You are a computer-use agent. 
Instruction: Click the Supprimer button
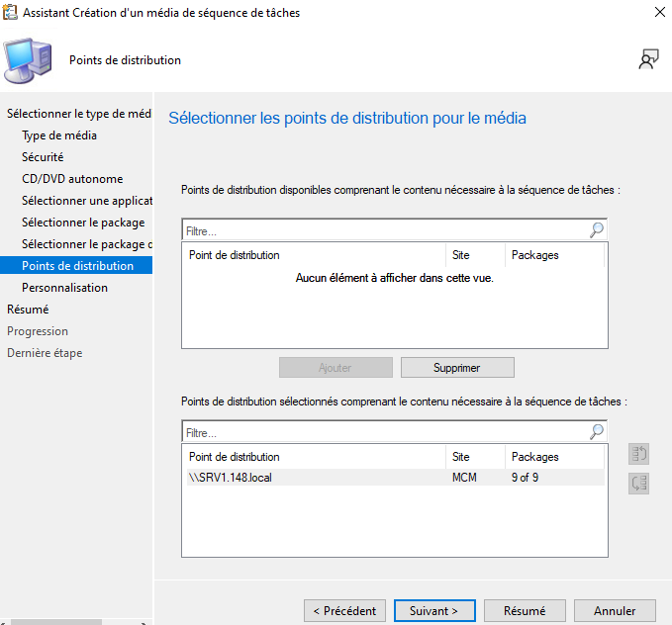[x=456, y=367]
